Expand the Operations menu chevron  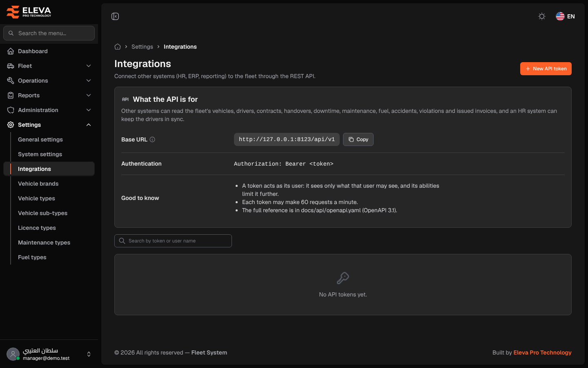89,81
